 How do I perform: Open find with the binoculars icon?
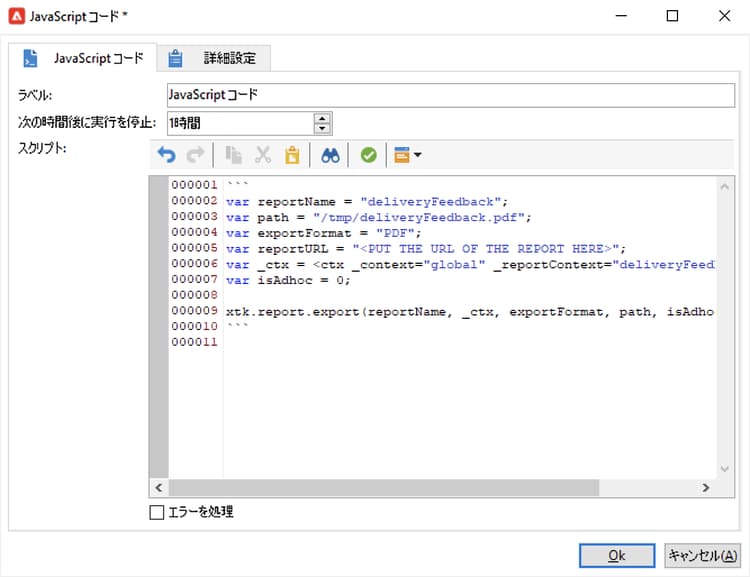point(330,155)
